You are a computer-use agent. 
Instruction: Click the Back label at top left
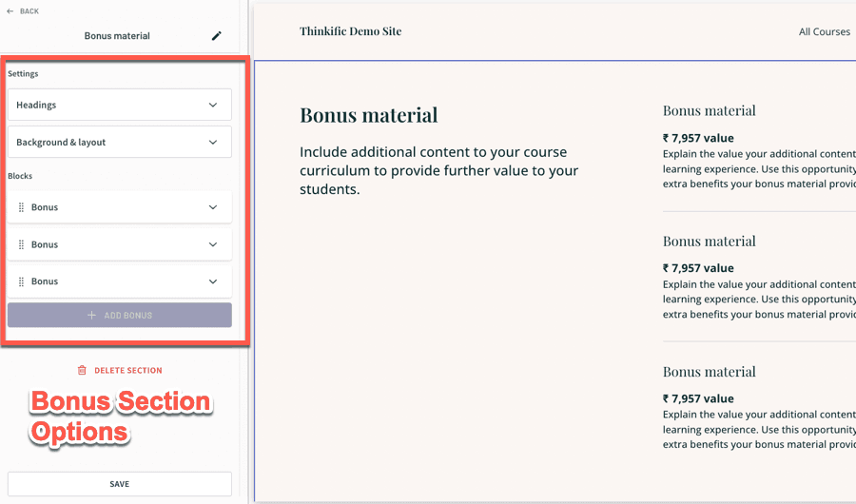[x=29, y=11]
